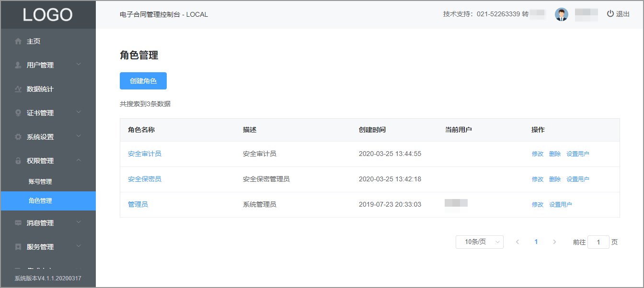
Task: Expand the 用户管理 menu chevron
Action: pyautogui.click(x=79, y=65)
